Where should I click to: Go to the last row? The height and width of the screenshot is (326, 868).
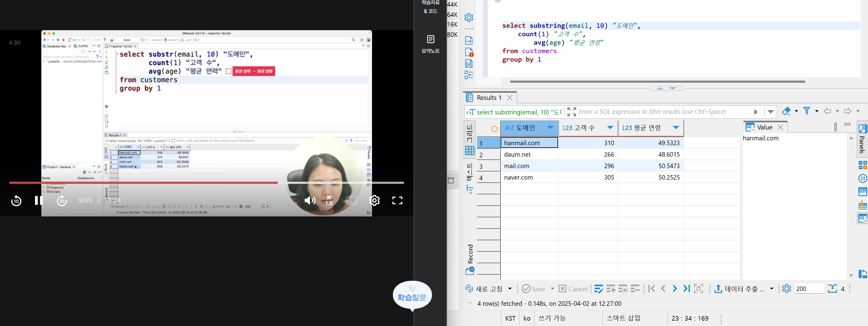tap(687, 289)
